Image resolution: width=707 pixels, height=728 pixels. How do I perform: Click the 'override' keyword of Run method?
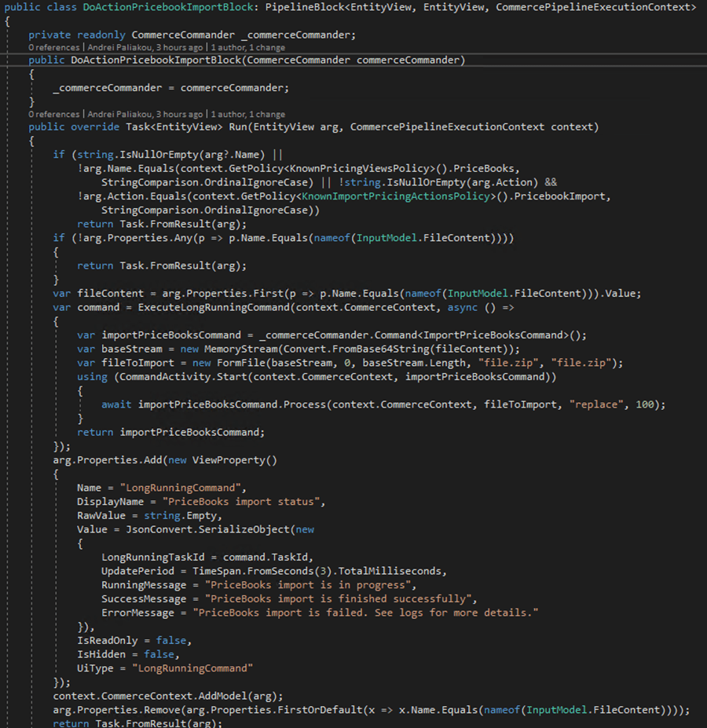[95, 126]
